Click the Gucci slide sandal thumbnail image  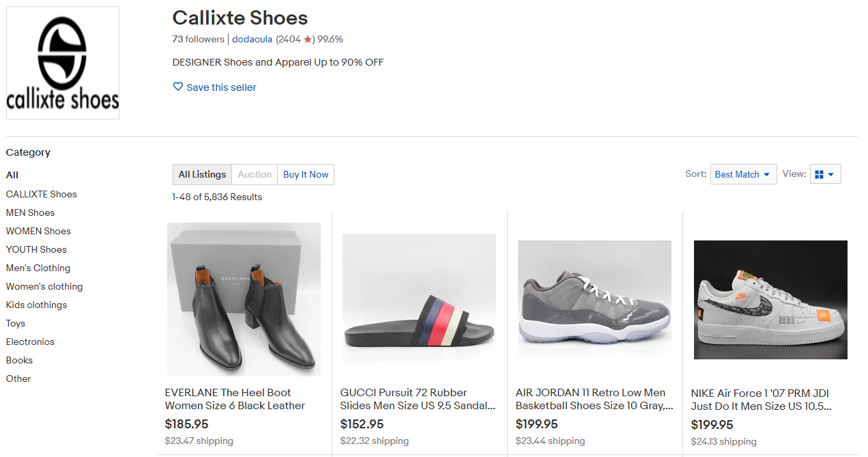pyautogui.click(x=418, y=299)
